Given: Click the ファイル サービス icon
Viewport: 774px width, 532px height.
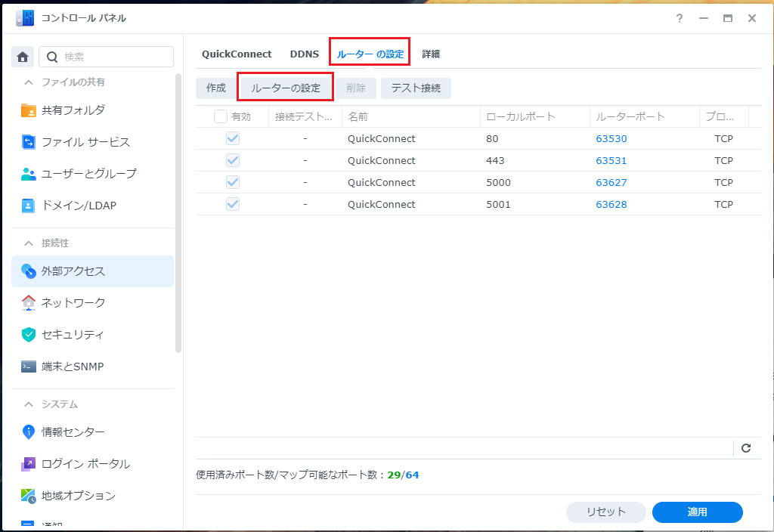Looking at the screenshot, I should click(28, 142).
